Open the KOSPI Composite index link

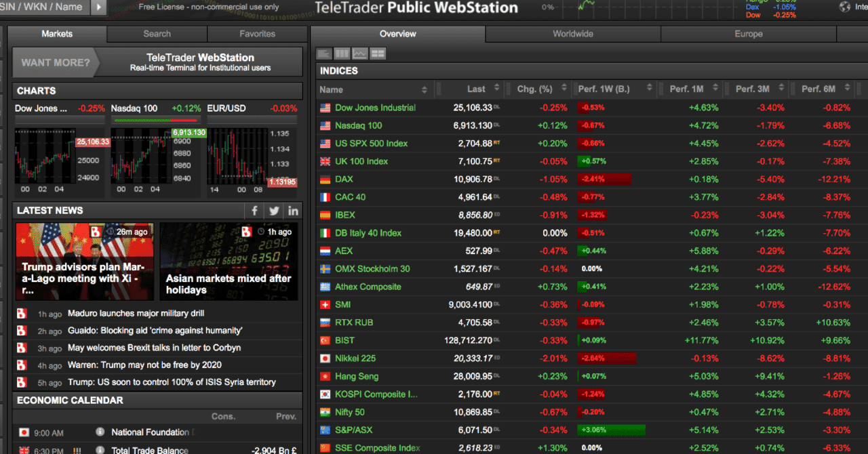pos(376,394)
